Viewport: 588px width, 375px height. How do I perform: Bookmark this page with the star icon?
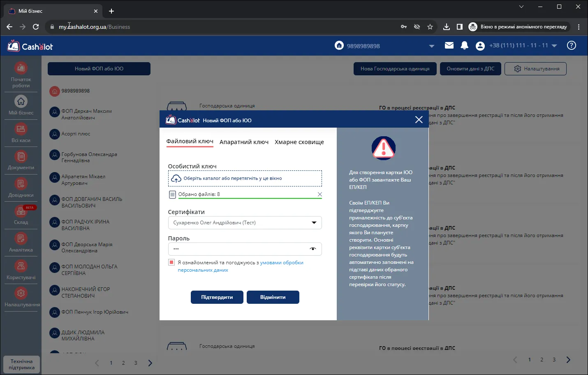[430, 27]
